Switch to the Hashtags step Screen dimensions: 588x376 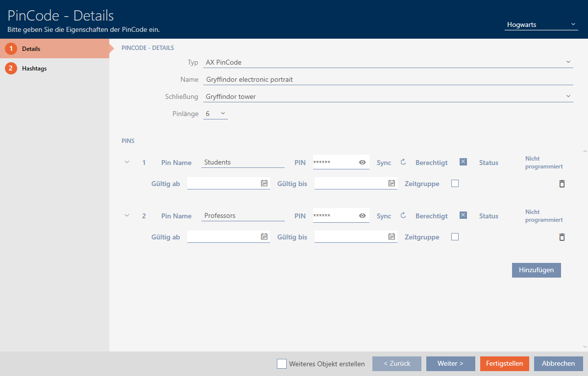[34, 69]
